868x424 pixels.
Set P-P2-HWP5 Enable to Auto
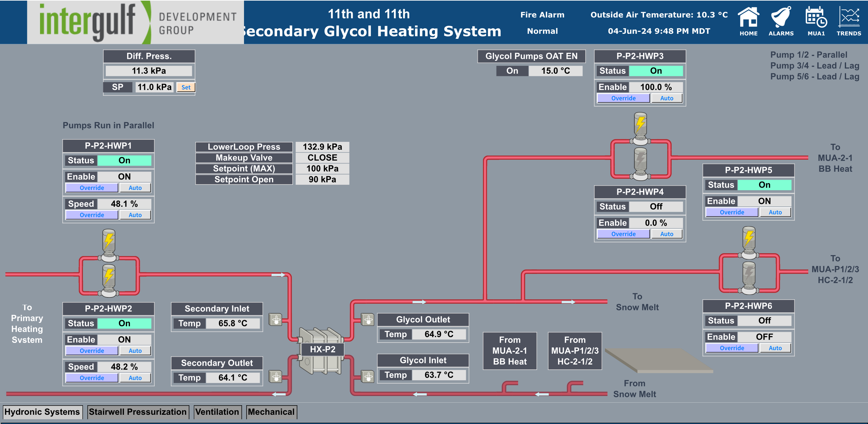coord(775,212)
